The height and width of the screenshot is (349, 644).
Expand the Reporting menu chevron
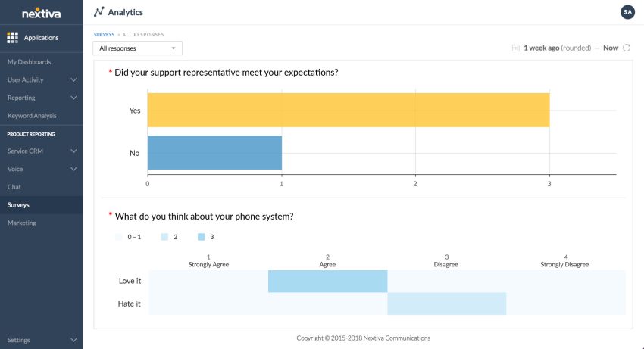tap(73, 98)
